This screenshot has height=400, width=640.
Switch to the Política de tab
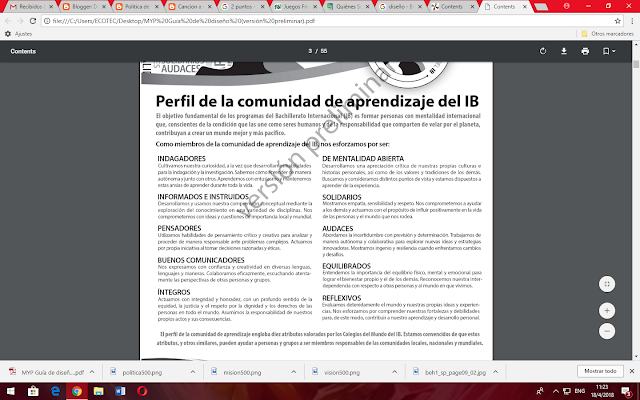[136, 7]
